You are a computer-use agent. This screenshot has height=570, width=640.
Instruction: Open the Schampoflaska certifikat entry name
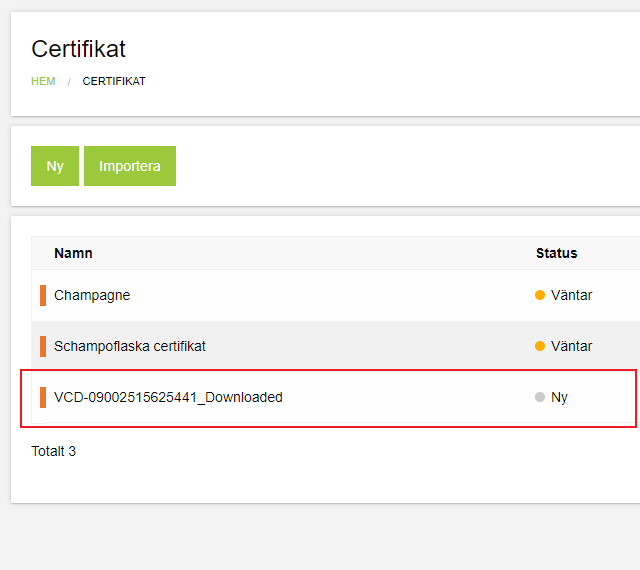point(130,346)
